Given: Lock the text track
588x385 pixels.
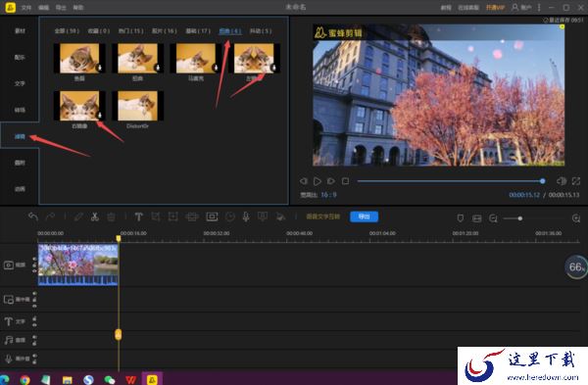Looking at the screenshot, I should (34, 318).
